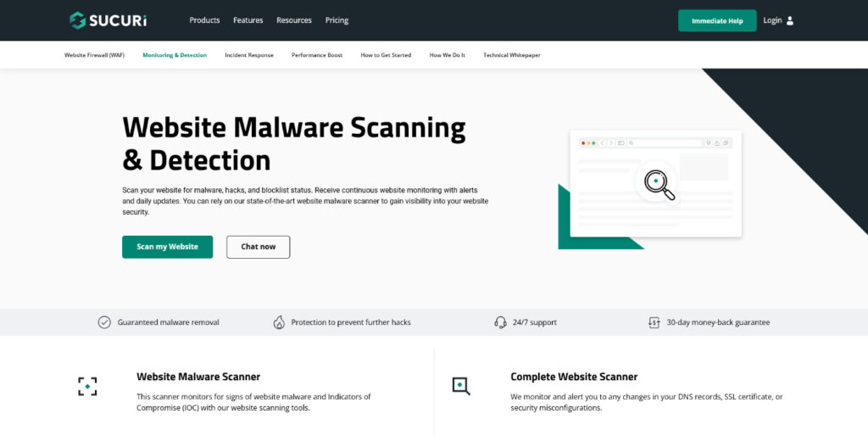Click the 24/7 support text
The height and width of the screenshot is (436, 868).
[535, 322]
